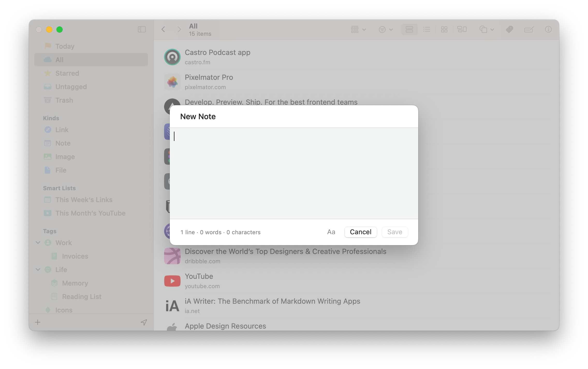Open the info inspector icon
The width and height of the screenshot is (588, 369).
pyautogui.click(x=548, y=30)
